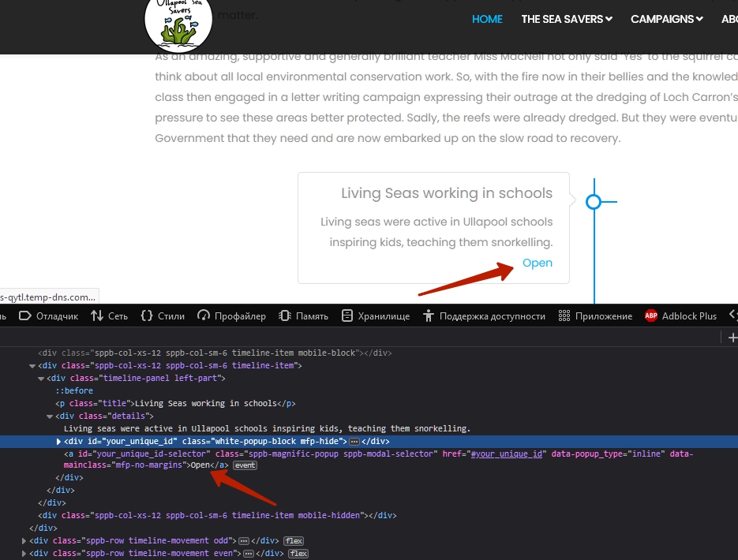Screen dimensions: 738x560
Task: Go to HOME in navigation
Action: (x=487, y=19)
